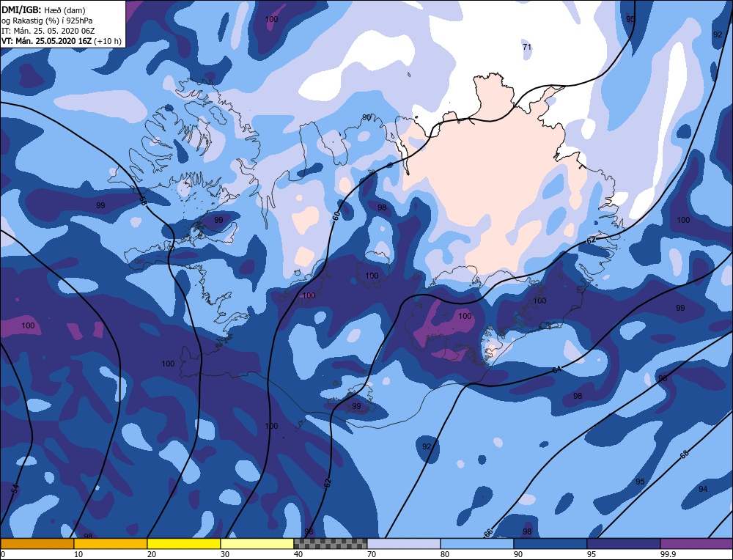
Task: Click the legend scale number '40'
Action: pos(298,554)
